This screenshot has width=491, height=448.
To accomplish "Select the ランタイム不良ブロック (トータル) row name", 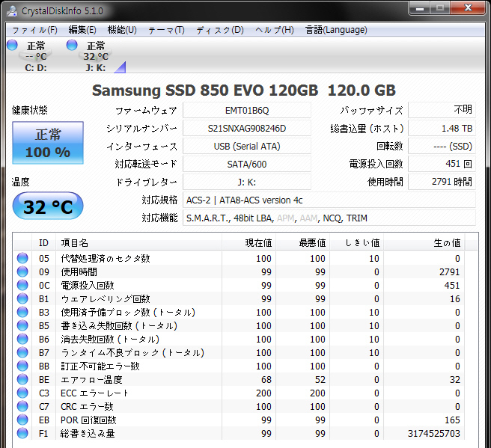I will coord(132,352).
